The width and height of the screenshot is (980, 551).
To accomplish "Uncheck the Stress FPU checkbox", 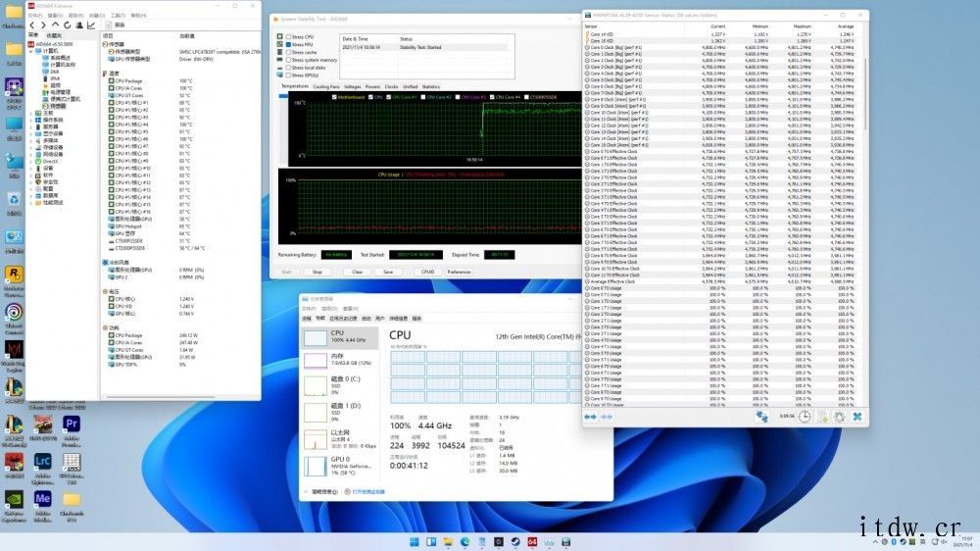I will point(289,44).
